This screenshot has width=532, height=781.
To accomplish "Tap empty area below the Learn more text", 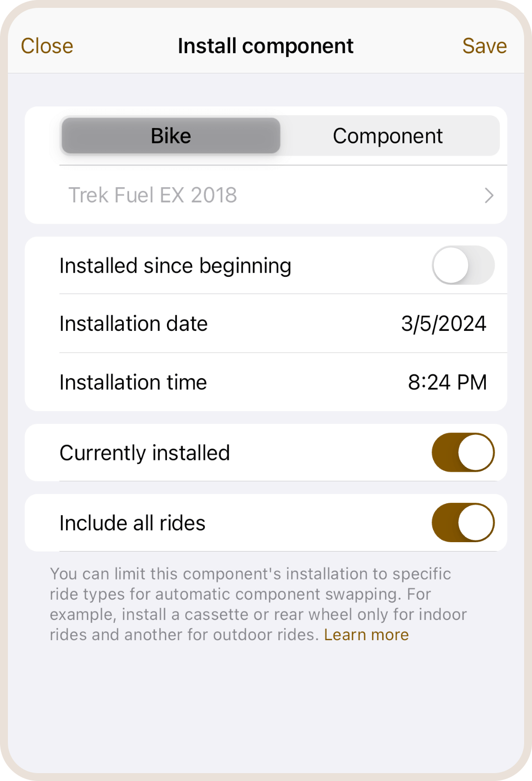I will tap(266, 709).
